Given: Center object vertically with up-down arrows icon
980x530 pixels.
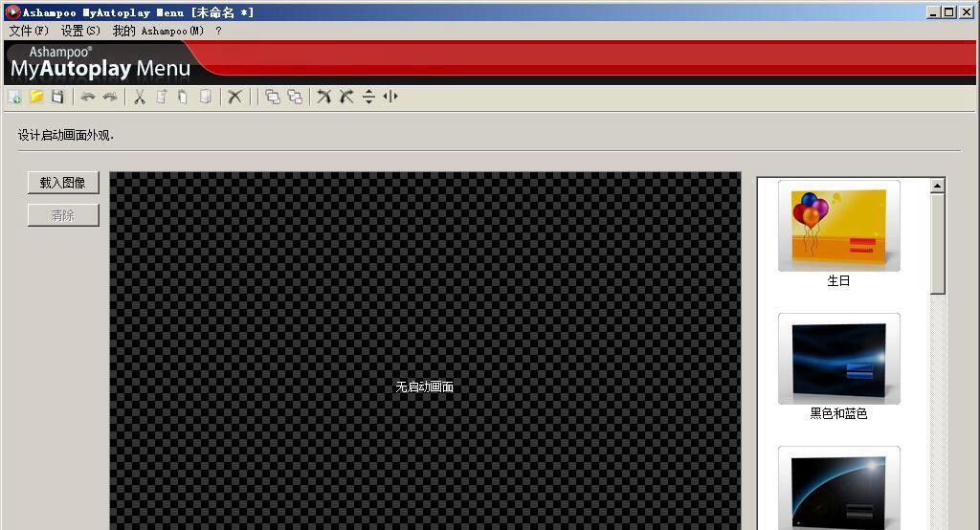Looking at the screenshot, I should pyautogui.click(x=368, y=97).
